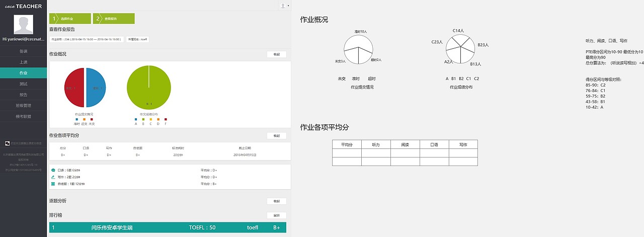
Task: Open the user account dropdown at top right
Action: (x=284, y=6)
